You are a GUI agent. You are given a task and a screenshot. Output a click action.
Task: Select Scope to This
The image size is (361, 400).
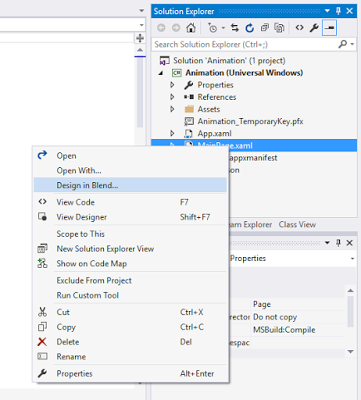(x=130, y=234)
